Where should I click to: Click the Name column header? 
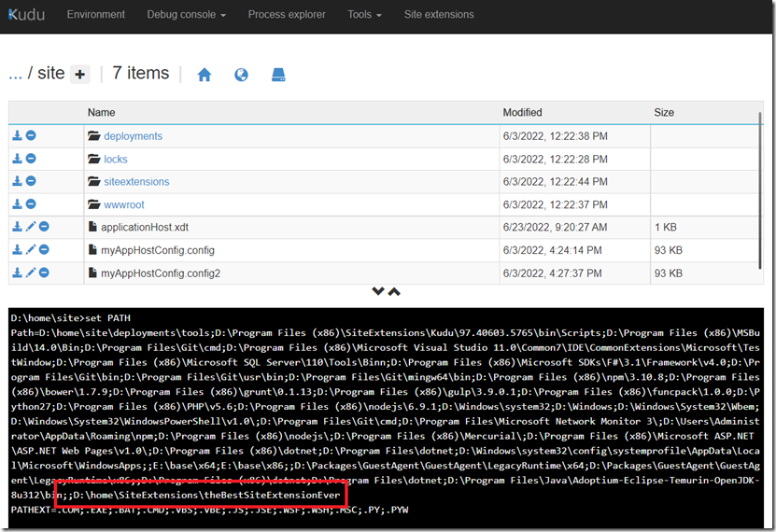102,113
